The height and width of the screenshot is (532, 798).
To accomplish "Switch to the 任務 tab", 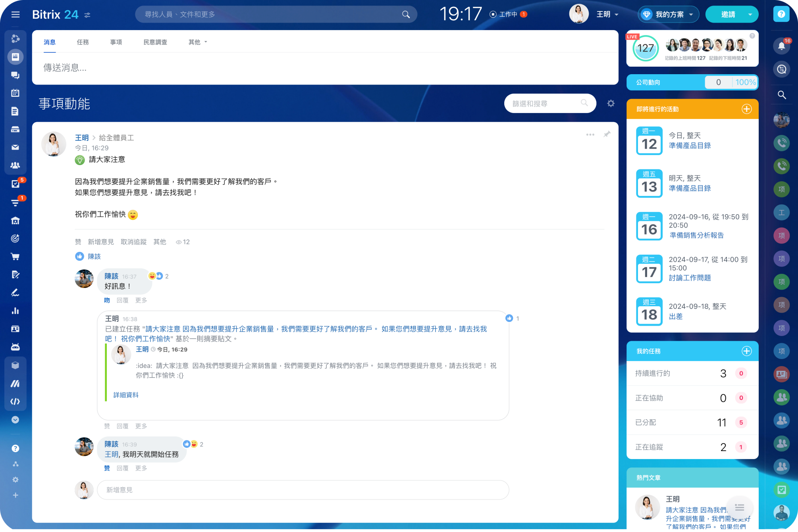I will click(x=83, y=42).
